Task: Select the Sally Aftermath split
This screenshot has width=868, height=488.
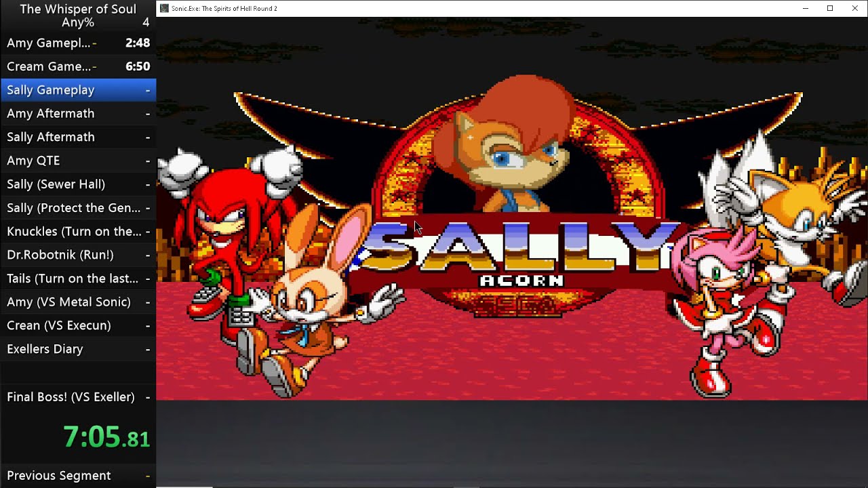Action: pos(78,137)
